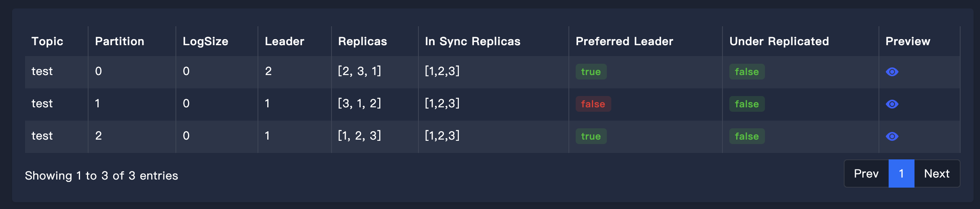View messages via partition 2 eye icon
980x209 pixels.
(892, 136)
